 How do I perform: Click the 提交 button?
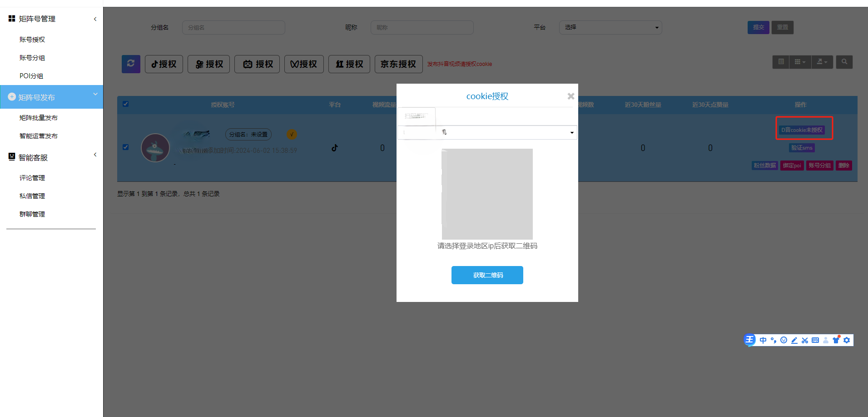[759, 27]
